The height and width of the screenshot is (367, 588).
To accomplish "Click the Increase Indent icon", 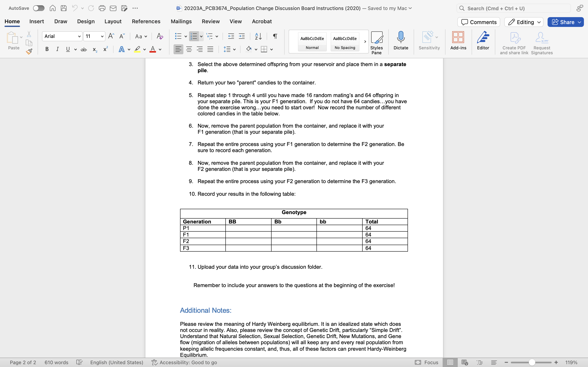I will click(x=242, y=36).
